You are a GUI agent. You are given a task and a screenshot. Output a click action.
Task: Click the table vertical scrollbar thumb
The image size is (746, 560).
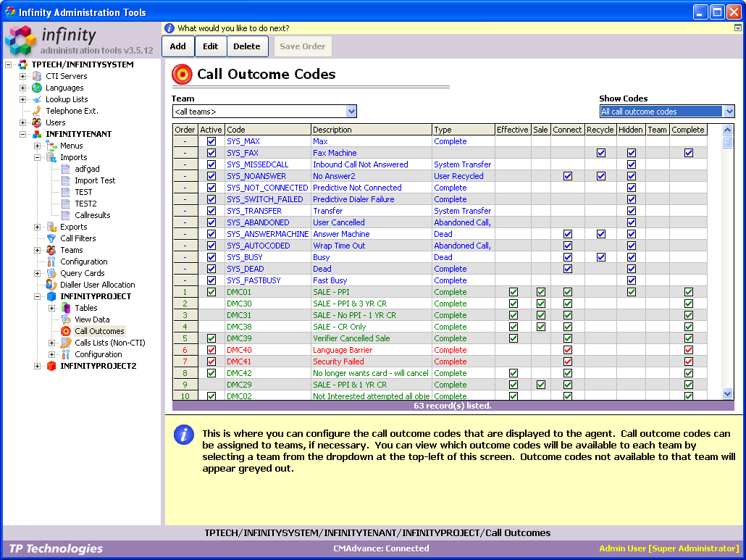pyautogui.click(x=727, y=142)
